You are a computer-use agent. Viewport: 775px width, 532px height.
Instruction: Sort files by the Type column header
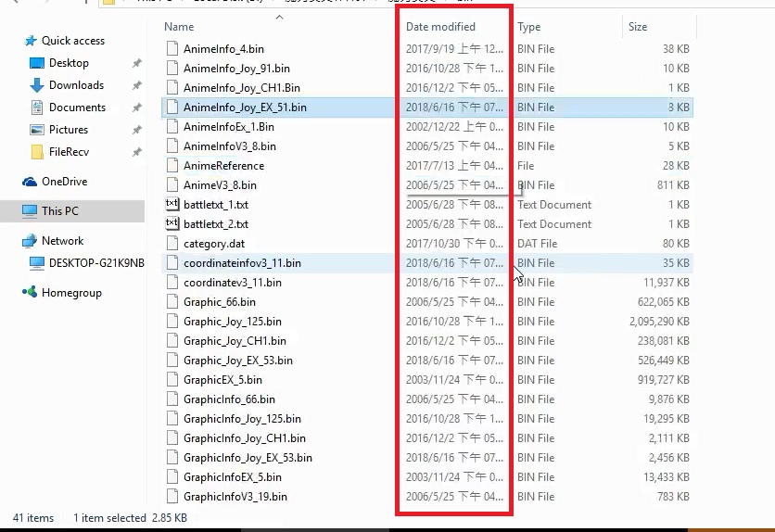click(528, 27)
